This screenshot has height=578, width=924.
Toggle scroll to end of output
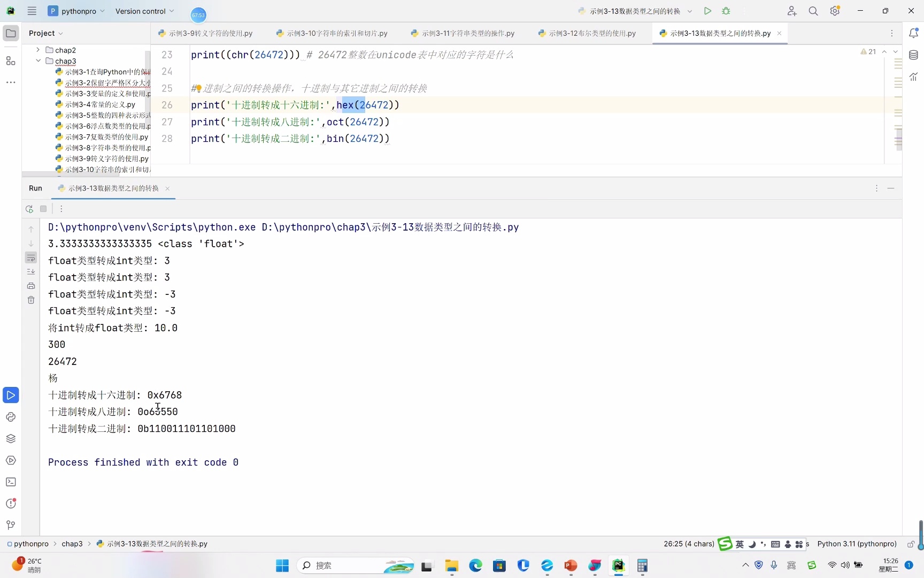pyautogui.click(x=31, y=272)
